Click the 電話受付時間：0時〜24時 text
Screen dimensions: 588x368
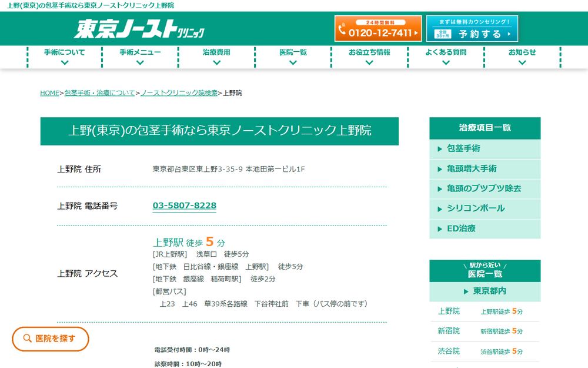click(x=192, y=350)
